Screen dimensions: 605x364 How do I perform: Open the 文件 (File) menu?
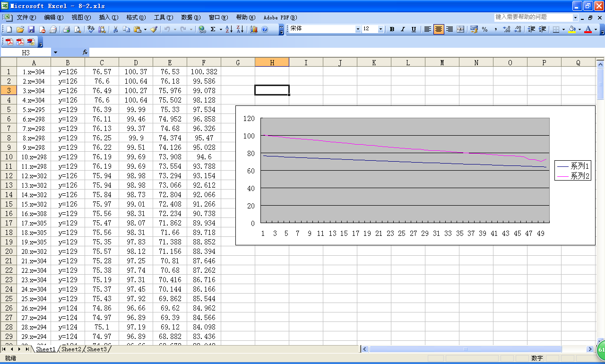coord(26,17)
